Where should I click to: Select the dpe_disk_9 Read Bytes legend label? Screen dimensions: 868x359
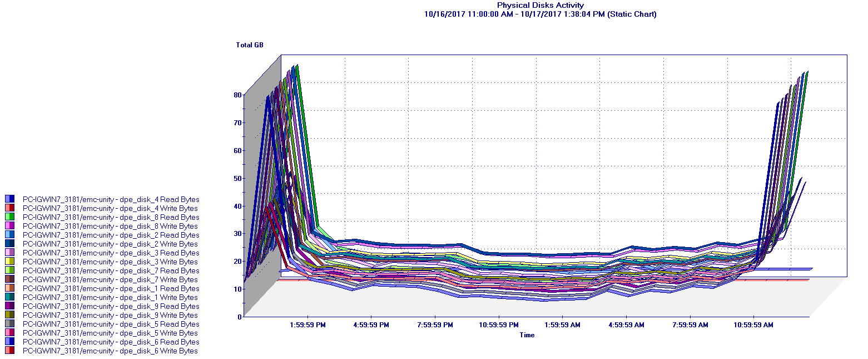111,306
